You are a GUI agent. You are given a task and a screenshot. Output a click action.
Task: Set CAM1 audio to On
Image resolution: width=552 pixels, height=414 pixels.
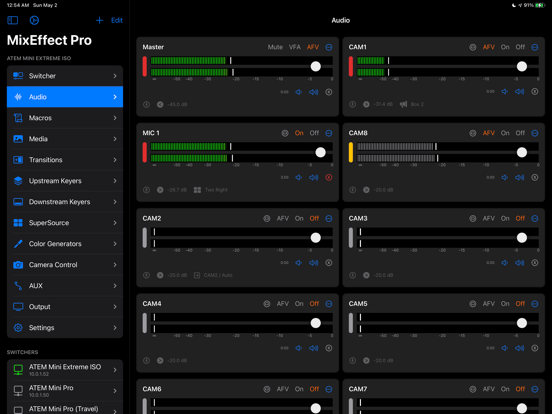point(505,47)
